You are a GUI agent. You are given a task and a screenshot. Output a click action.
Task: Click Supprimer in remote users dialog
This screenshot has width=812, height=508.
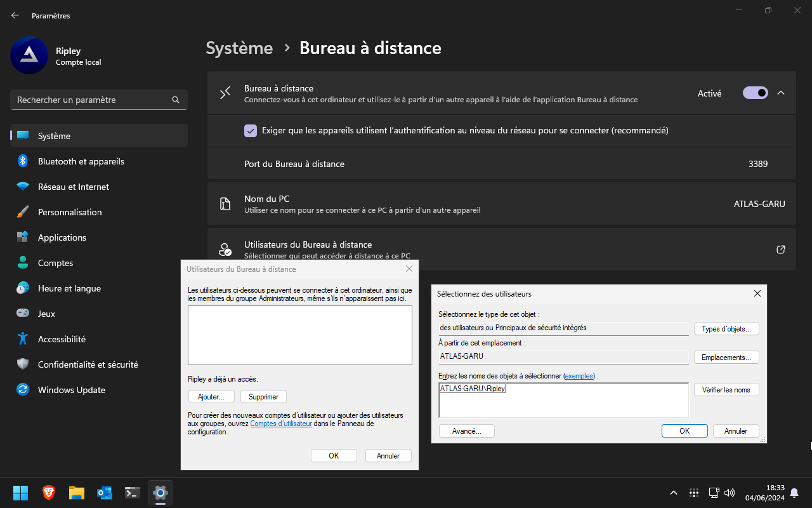tap(264, 397)
